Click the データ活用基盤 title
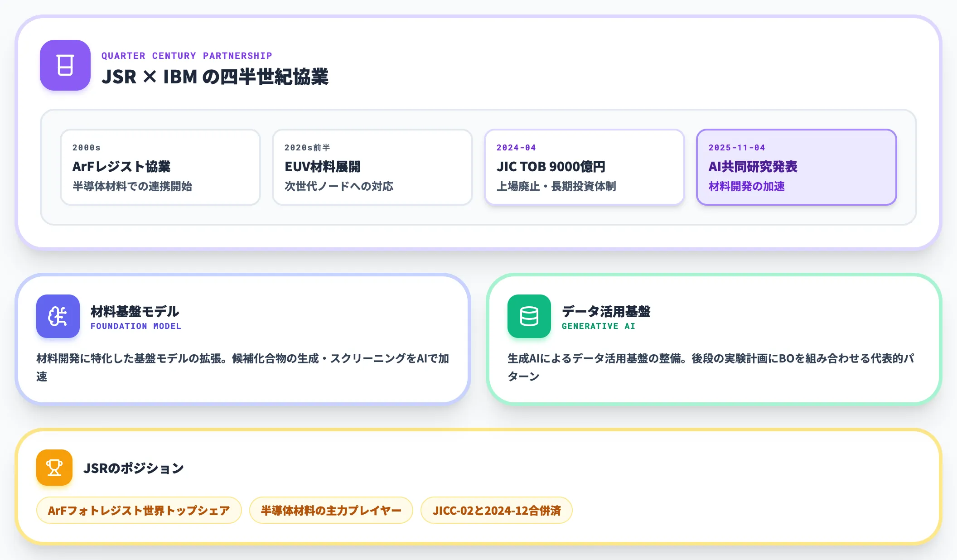This screenshot has width=957, height=560. (x=606, y=311)
